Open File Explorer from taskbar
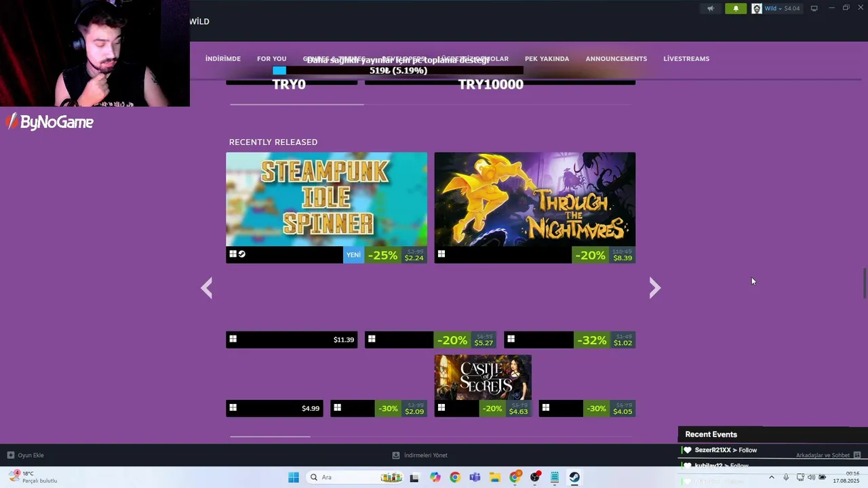This screenshot has width=868, height=488. click(495, 477)
